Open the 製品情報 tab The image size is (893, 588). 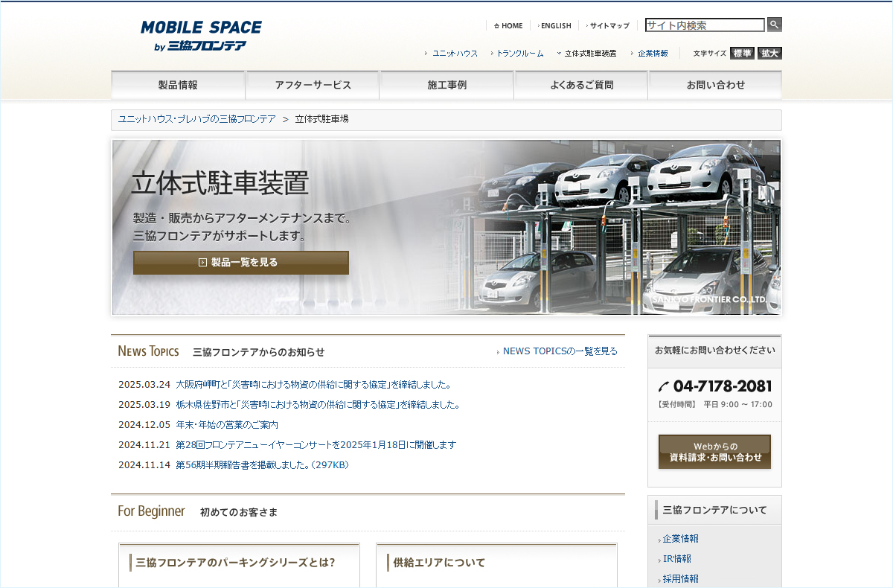coord(178,85)
